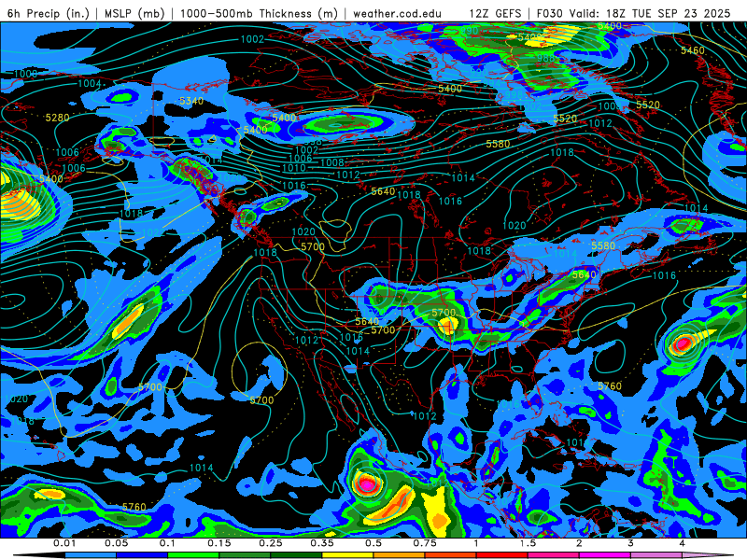
Task: Select the 'MSLP (mb)' header label
Action: (134, 13)
